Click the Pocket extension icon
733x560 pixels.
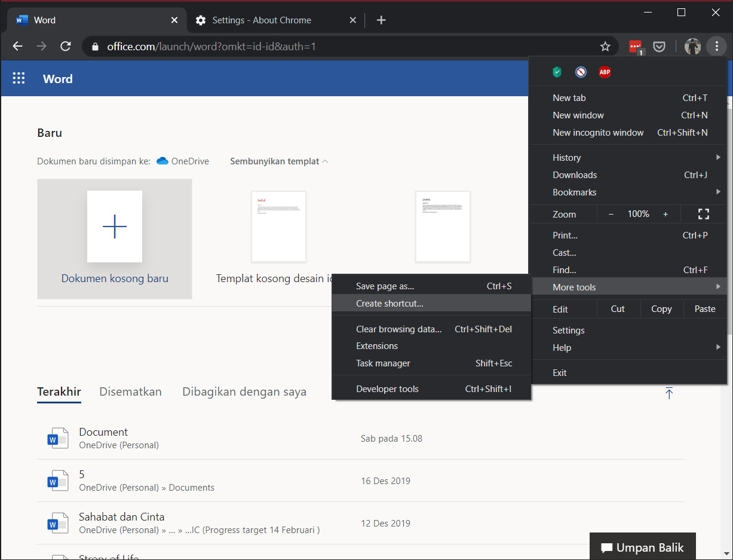[x=660, y=47]
